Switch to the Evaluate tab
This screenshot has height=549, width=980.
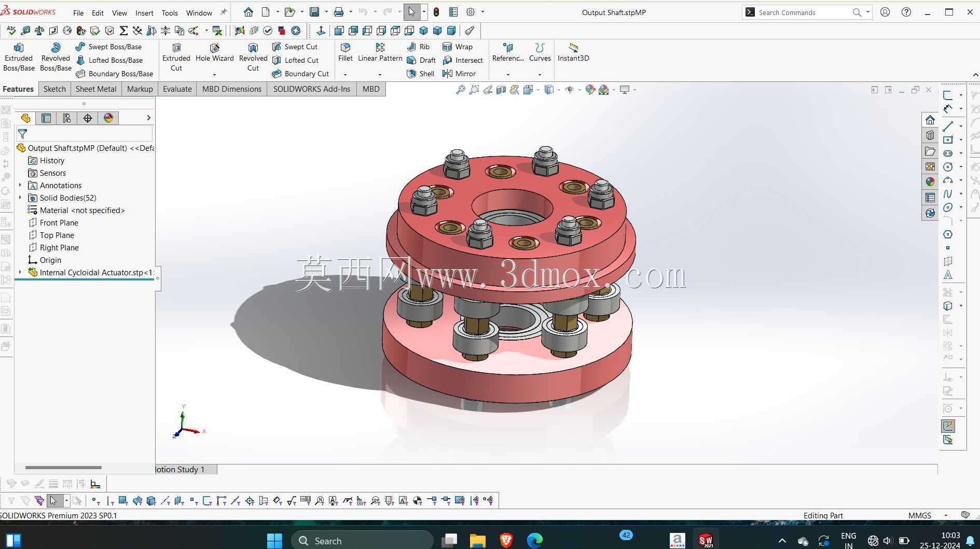point(177,89)
